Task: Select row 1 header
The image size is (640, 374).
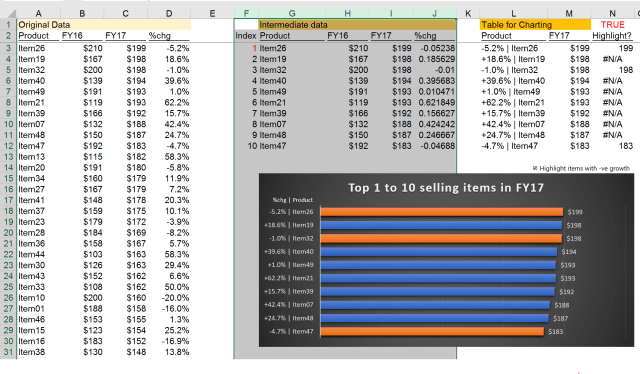Action: (8, 24)
